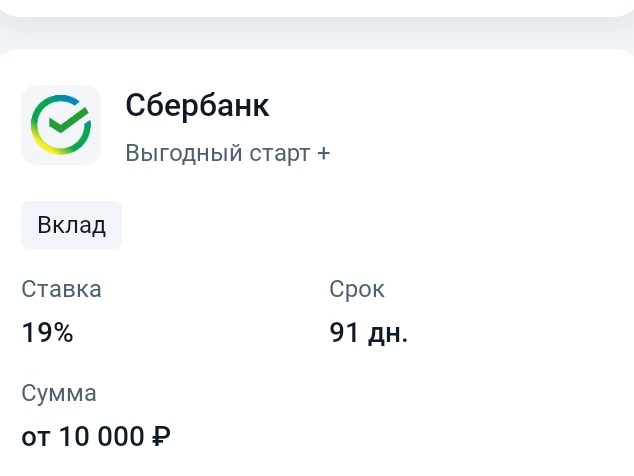Click the Ставка label
The width and height of the screenshot is (634, 476).
click(61, 289)
